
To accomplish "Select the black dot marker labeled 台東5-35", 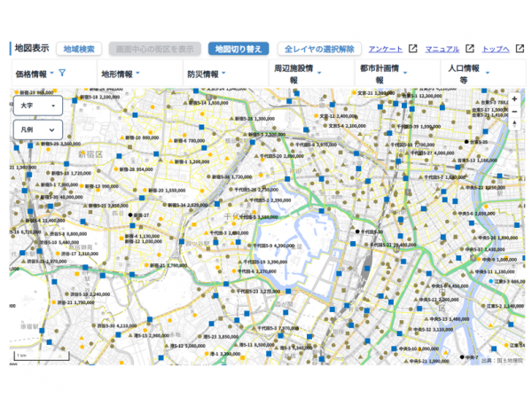I will point(466,142).
